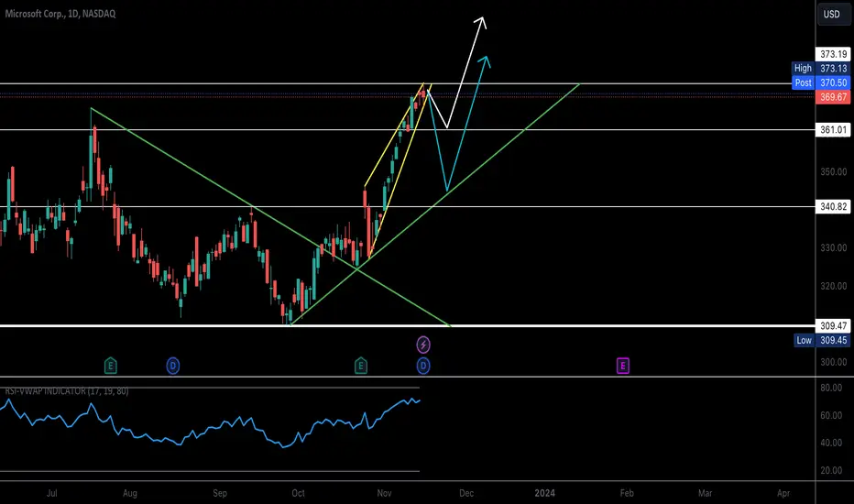The width and height of the screenshot is (854, 504).
Task: Click the upcoming purple earnings E marker
Action: (x=622, y=366)
